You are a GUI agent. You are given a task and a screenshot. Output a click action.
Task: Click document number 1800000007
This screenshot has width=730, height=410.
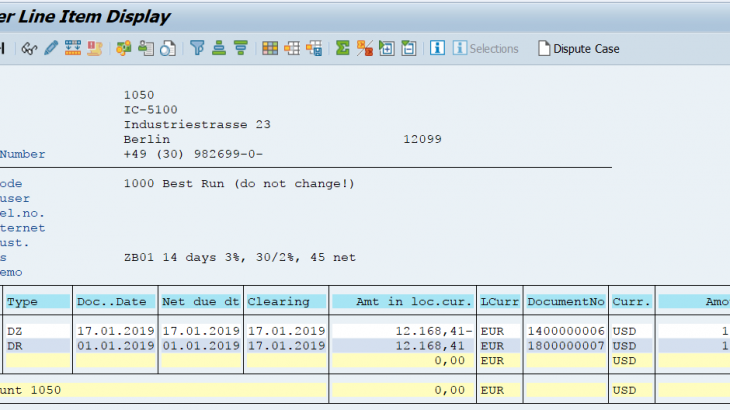point(565,345)
